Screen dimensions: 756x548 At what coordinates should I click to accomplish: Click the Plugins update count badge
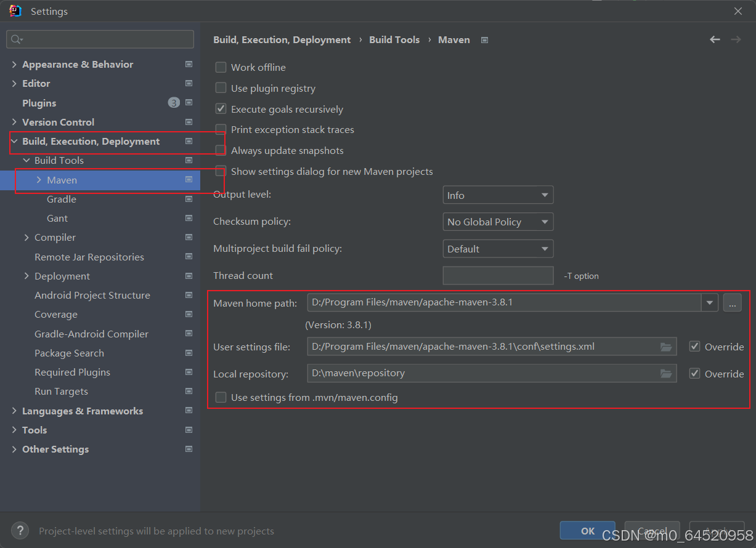click(174, 103)
